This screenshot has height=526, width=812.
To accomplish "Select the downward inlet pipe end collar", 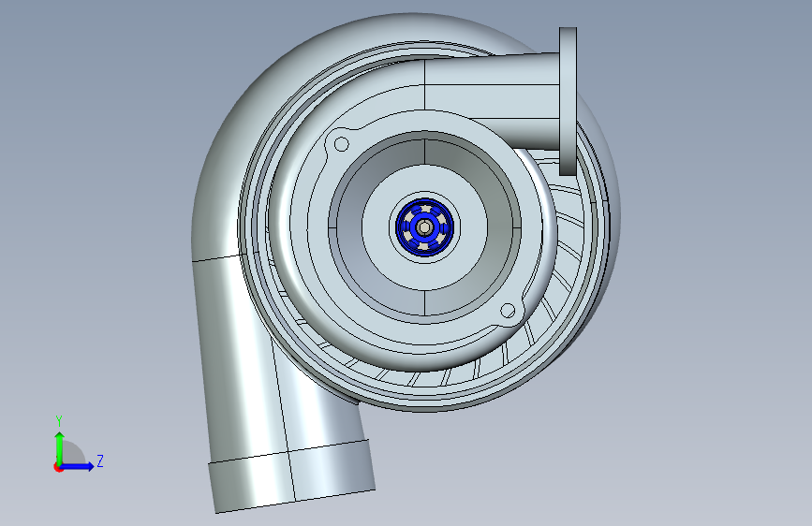I will pos(292,476).
